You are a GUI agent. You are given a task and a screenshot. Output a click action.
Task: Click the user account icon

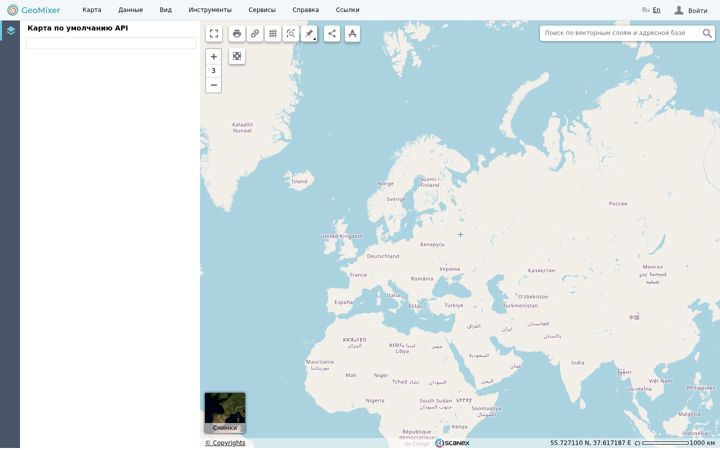[x=679, y=10]
